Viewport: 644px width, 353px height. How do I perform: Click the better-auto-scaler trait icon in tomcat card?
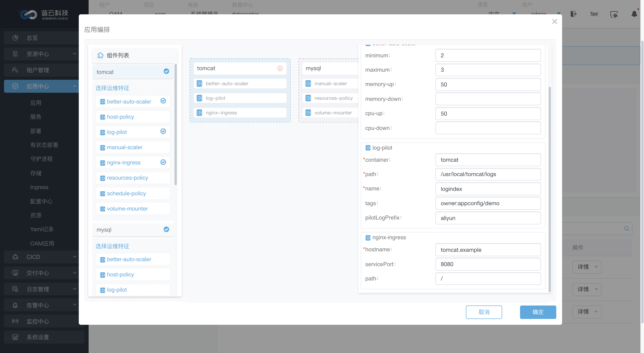[x=199, y=84]
